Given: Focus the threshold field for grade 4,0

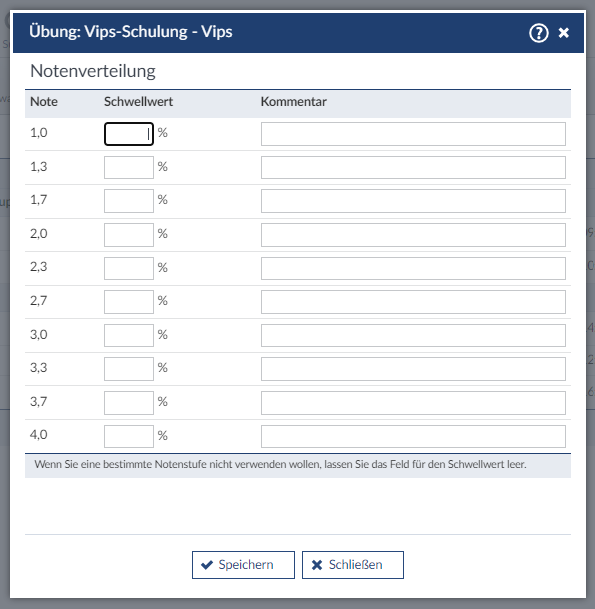Looking at the screenshot, I should tap(129, 436).
